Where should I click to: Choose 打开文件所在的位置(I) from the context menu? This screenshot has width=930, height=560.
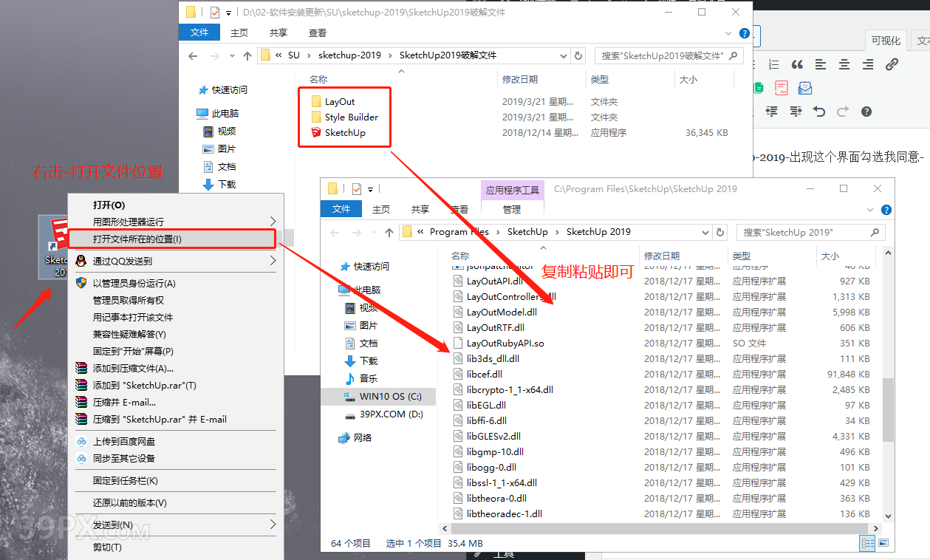171,239
